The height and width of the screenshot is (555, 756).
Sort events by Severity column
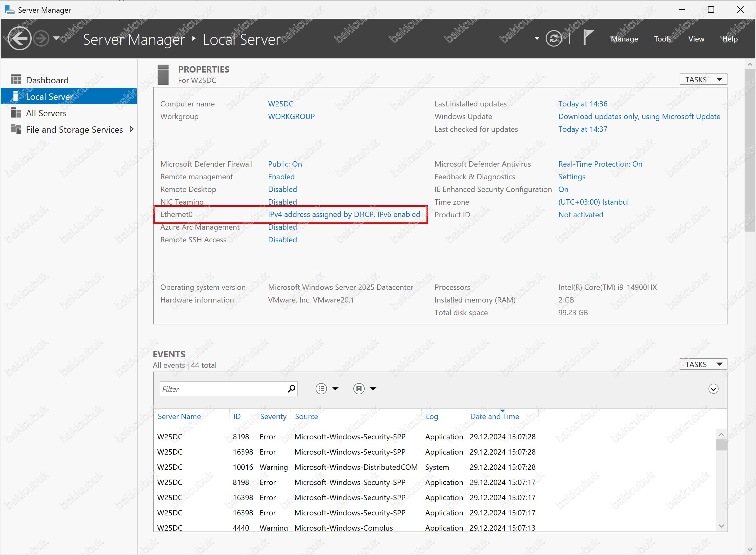[273, 416]
